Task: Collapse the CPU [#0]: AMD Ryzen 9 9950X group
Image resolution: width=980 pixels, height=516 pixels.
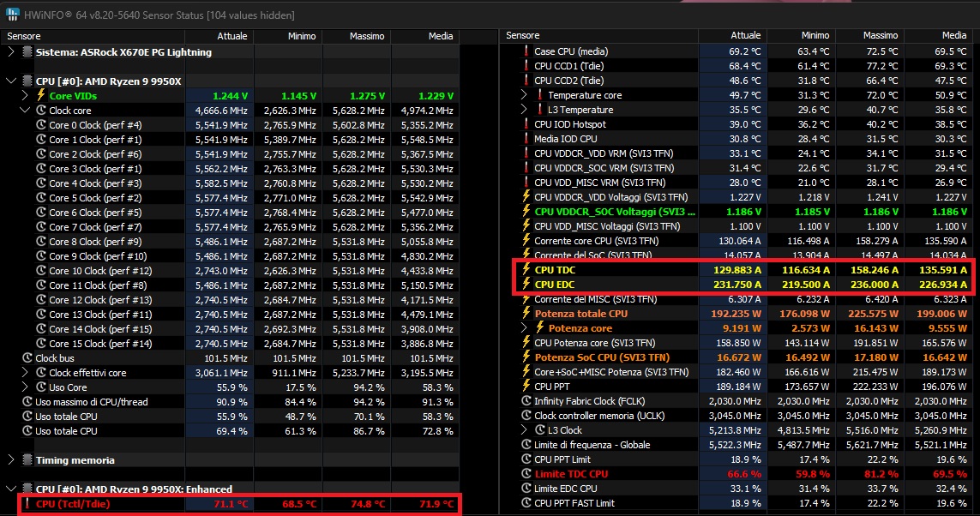Action: (x=10, y=81)
